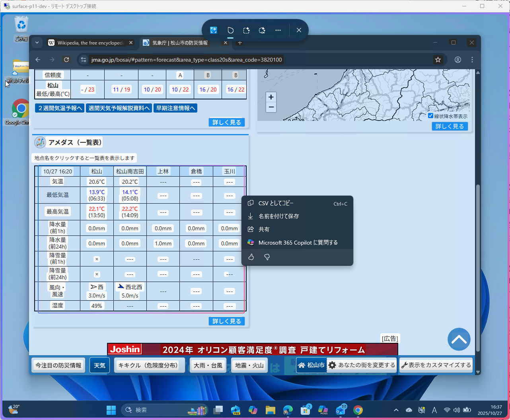The image size is (510, 420).
Task: Open the browser profile icon
Action: pyautogui.click(x=458, y=59)
